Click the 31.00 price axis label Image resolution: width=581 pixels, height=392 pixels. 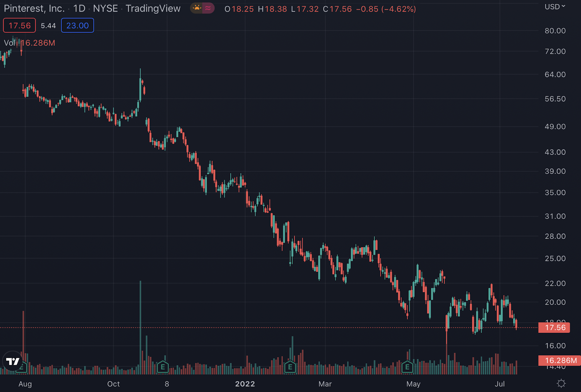(555, 216)
